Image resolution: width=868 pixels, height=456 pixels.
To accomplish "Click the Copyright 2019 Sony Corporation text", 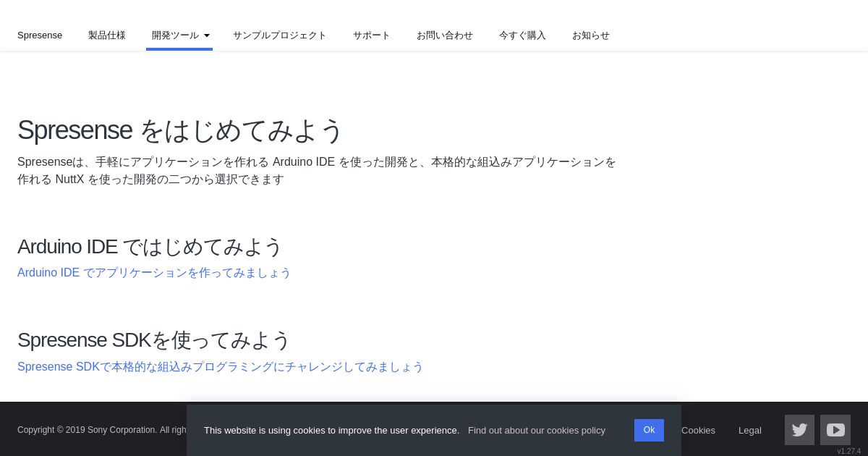I will point(102,430).
